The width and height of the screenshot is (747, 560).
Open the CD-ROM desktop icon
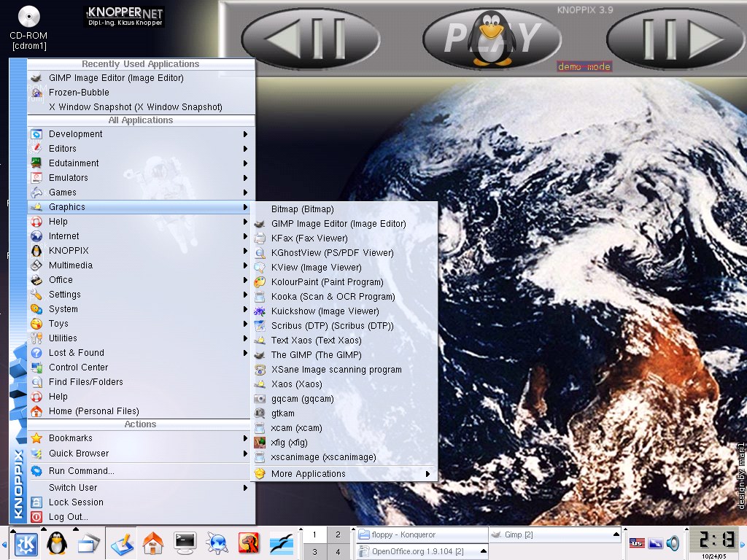point(29,17)
